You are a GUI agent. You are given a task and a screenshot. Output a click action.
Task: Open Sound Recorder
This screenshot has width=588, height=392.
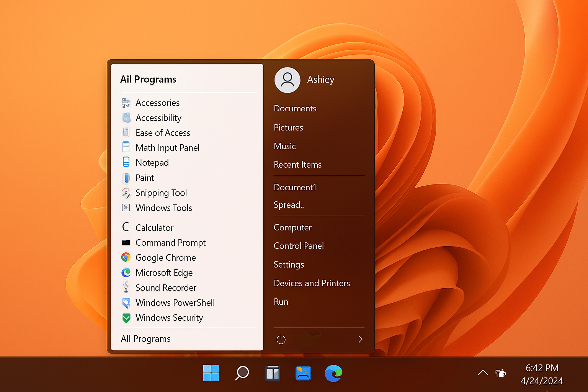(166, 287)
